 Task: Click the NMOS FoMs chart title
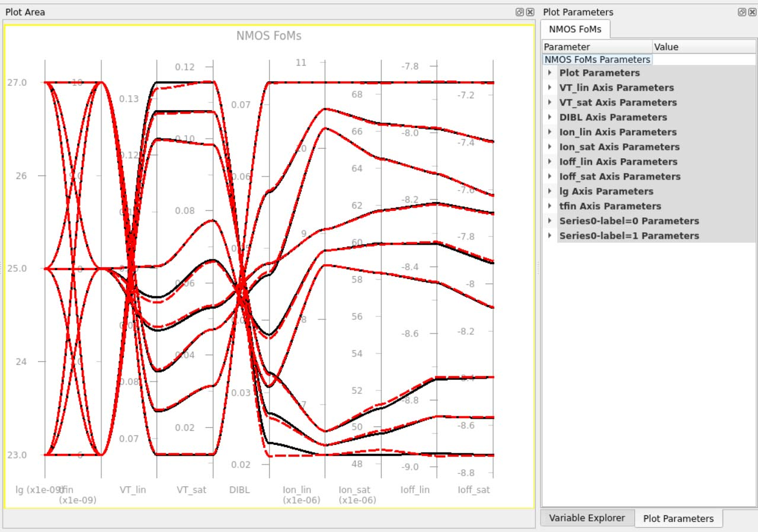point(268,36)
